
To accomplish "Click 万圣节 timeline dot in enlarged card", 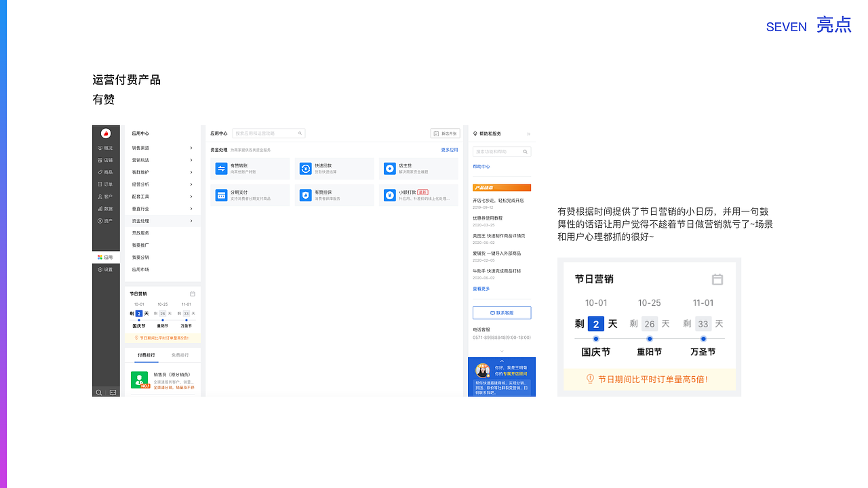I will click(703, 338).
